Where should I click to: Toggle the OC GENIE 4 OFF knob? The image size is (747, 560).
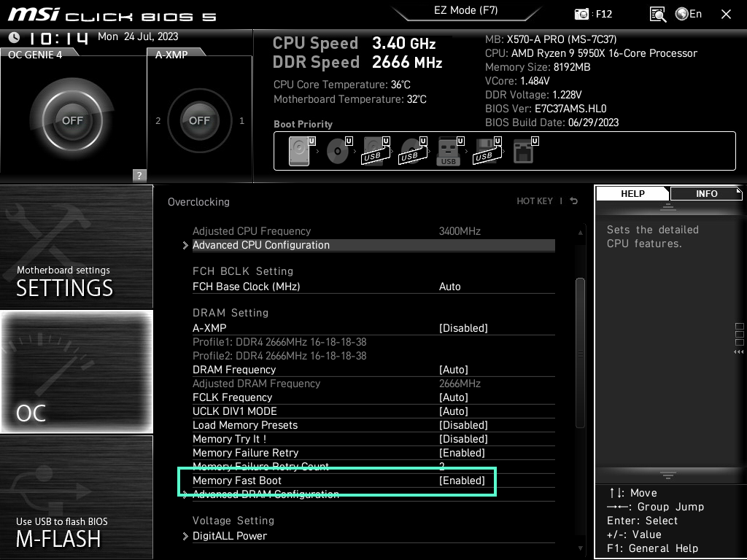click(73, 120)
